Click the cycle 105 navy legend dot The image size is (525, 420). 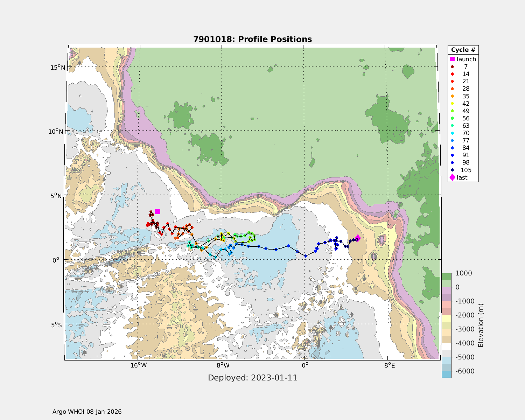pos(452,170)
